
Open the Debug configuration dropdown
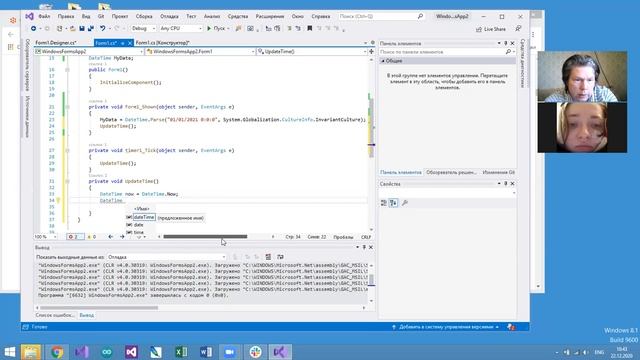[143, 29]
